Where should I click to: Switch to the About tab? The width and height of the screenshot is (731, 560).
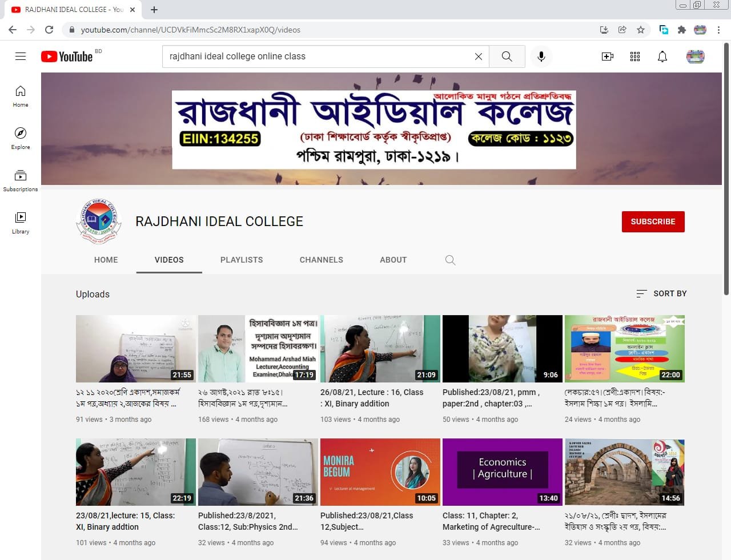[393, 260]
